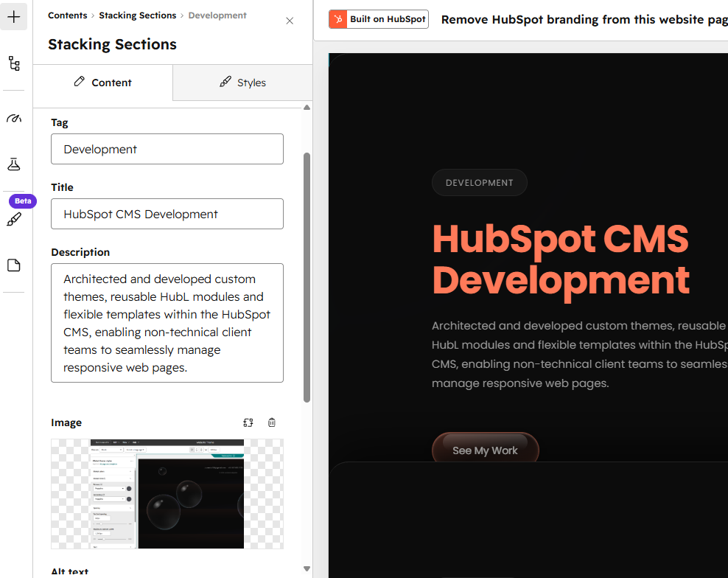728x578 pixels.
Task: Open the page file icon in sidebar
Action: 14,265
